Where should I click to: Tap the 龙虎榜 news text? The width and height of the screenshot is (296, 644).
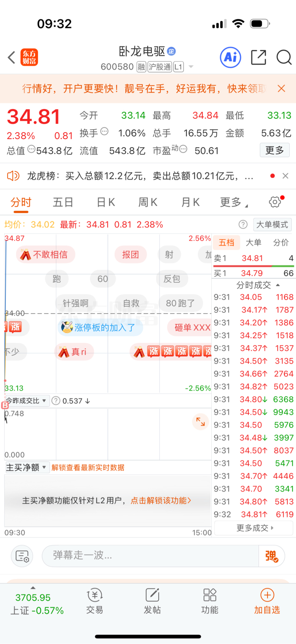140,176
